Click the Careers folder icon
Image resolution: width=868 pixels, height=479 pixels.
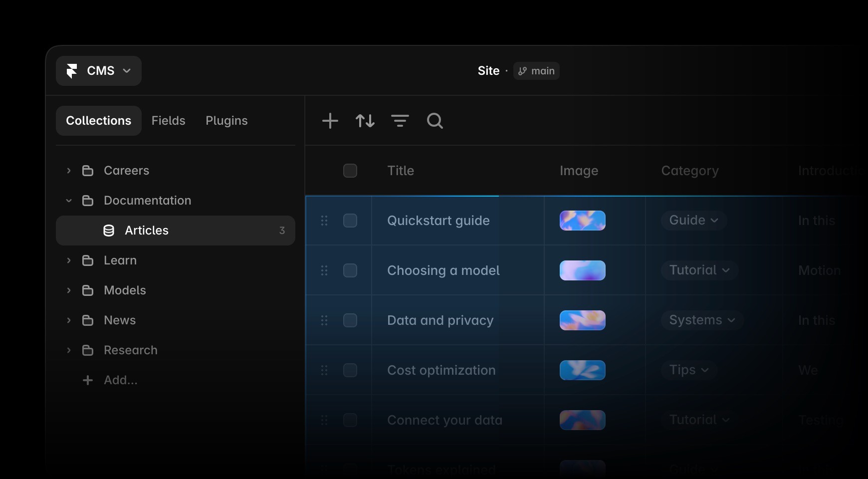[88, 171]
